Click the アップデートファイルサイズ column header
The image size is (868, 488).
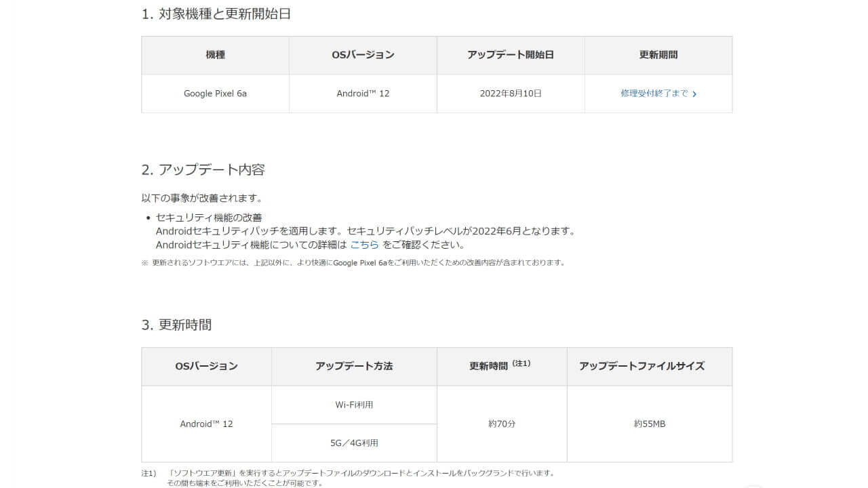[x=642, y=366]
